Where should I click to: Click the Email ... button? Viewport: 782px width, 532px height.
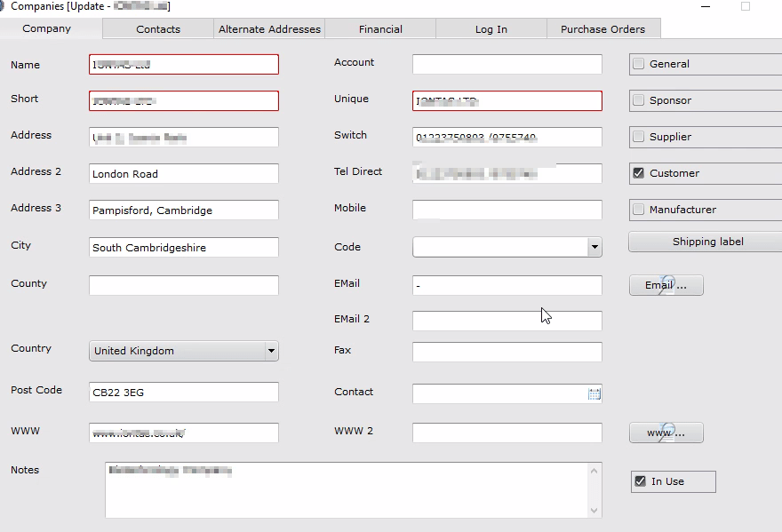click(666, 285)
